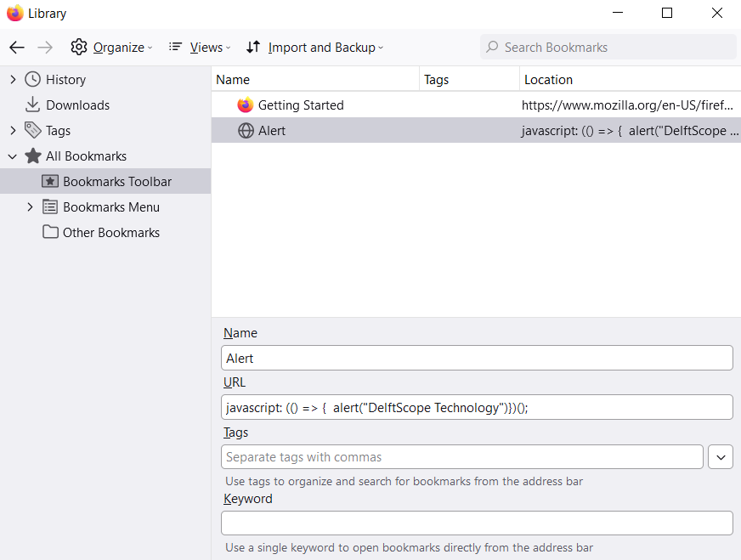Click the History clock icon
This screenshot has height=560, width=741.
[33, 80]
